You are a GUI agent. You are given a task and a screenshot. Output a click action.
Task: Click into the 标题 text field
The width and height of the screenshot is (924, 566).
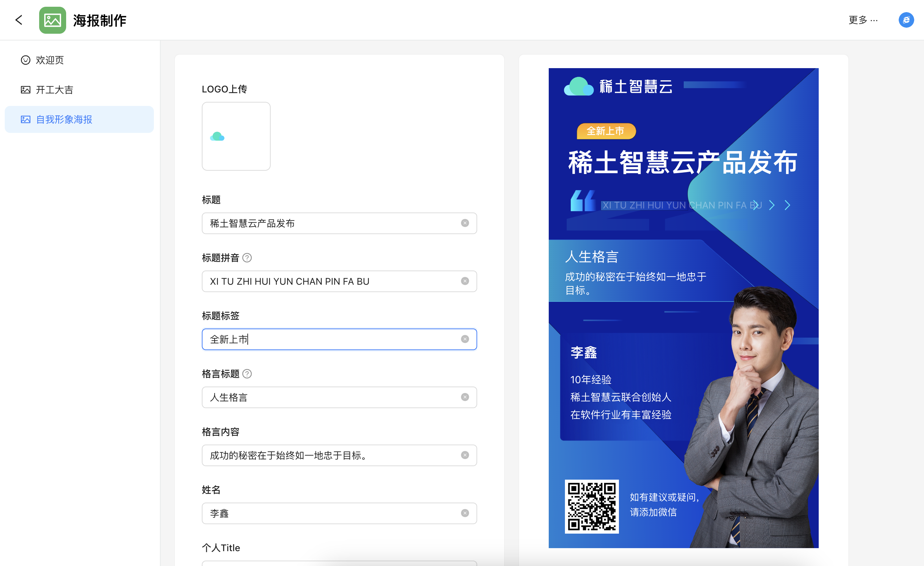click(x=330, y=223)
